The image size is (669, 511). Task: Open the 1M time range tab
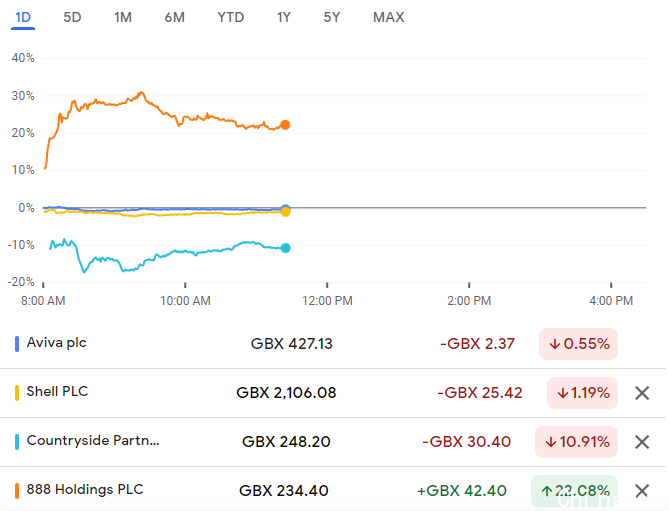pos(123,17)
